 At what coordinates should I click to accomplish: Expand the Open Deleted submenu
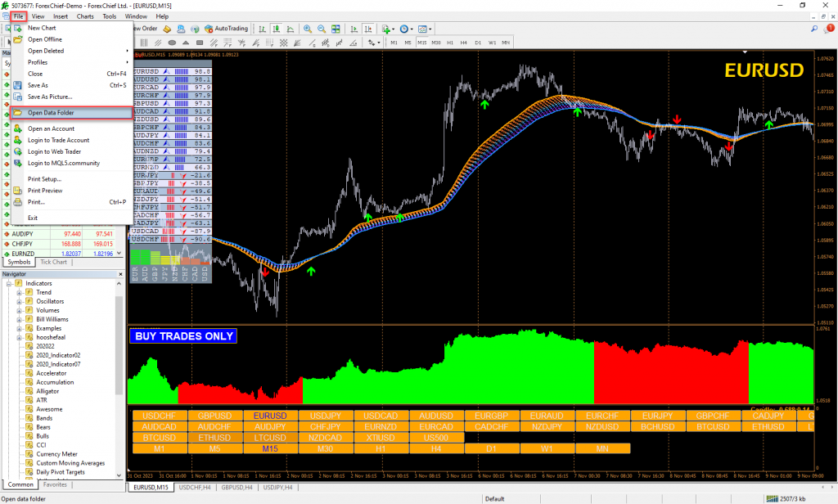pyautogui.click(x=72, y=51)
